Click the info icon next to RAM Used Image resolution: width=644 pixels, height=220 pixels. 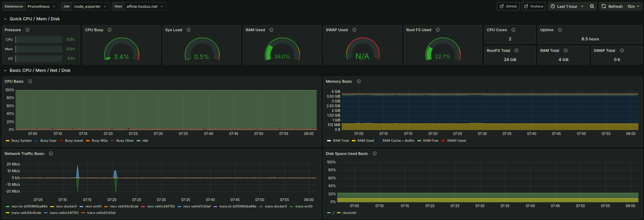[x=271, y=30]
